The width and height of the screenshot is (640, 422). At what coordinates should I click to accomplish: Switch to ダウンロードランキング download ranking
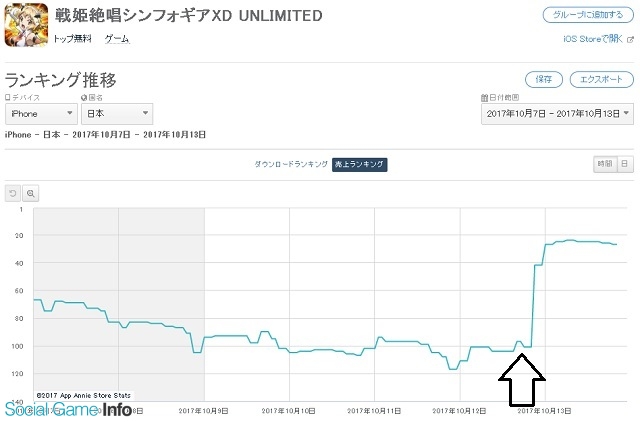coord(291,164)
